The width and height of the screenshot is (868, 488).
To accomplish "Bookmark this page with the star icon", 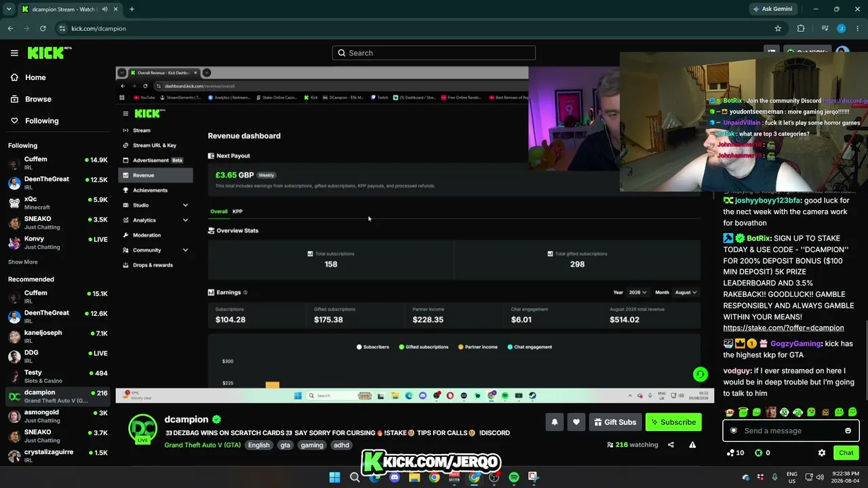I will point(778,28).
